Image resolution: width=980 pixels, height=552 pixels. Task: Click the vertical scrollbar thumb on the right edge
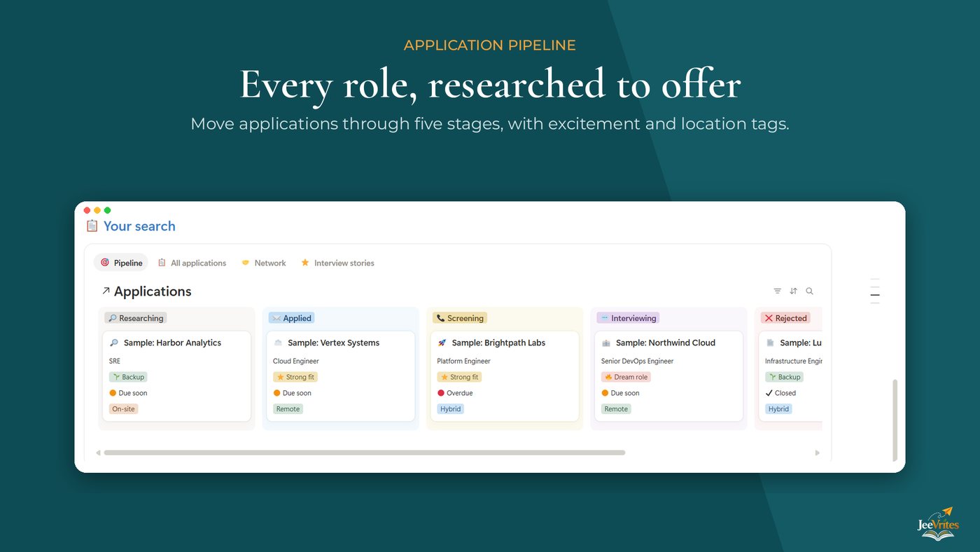[x=895, y=420]
